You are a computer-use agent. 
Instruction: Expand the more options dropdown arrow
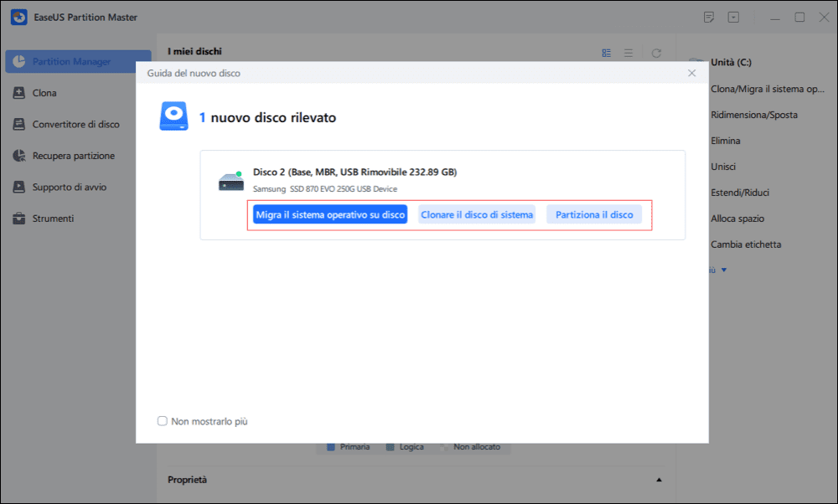point(724,270)
